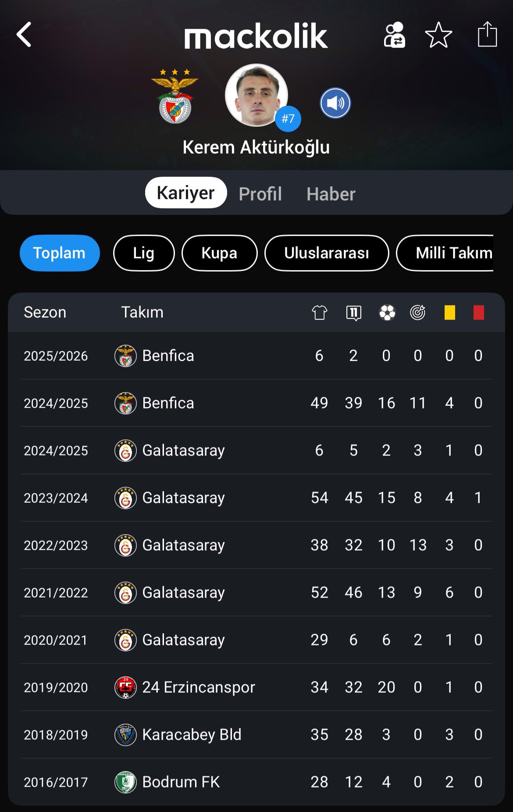The height and width of the screenshot is (812, 513).
Task: Select the Kupa filter chip
Action: tap(219, 253)
